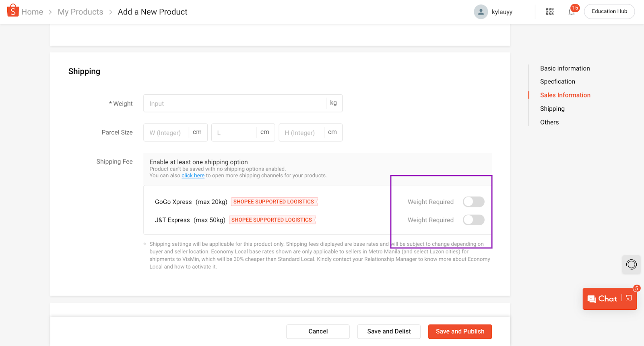The image size is (644, 346).
Task: Open the kylauyy account menu
Action: click(502, 12)
